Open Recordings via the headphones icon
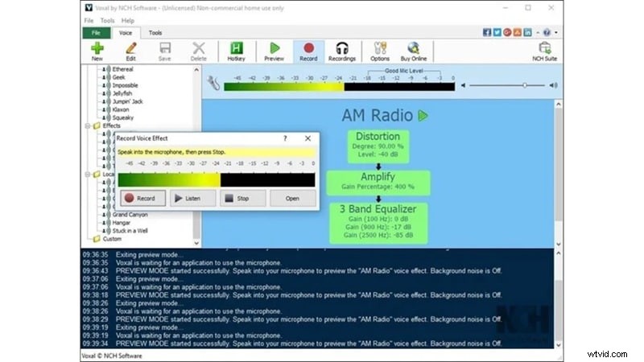Screen dimensions: 644x362 pyautogui.click(x=342, y=49)
